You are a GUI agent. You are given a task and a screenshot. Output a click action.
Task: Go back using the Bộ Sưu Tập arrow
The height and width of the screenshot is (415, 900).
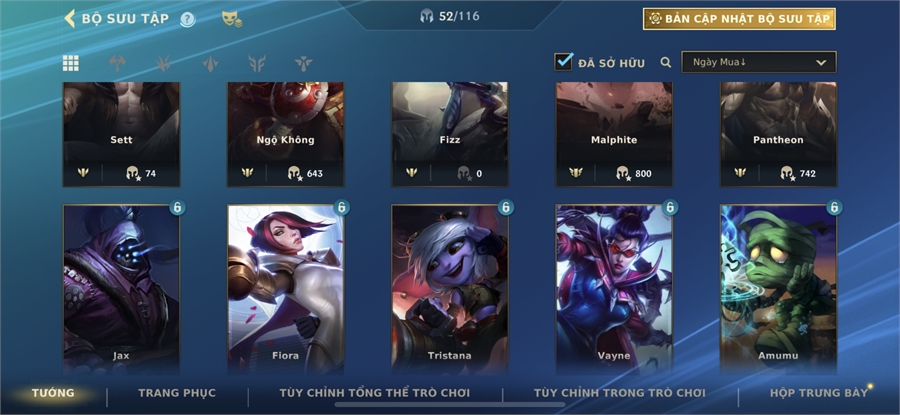69,18
